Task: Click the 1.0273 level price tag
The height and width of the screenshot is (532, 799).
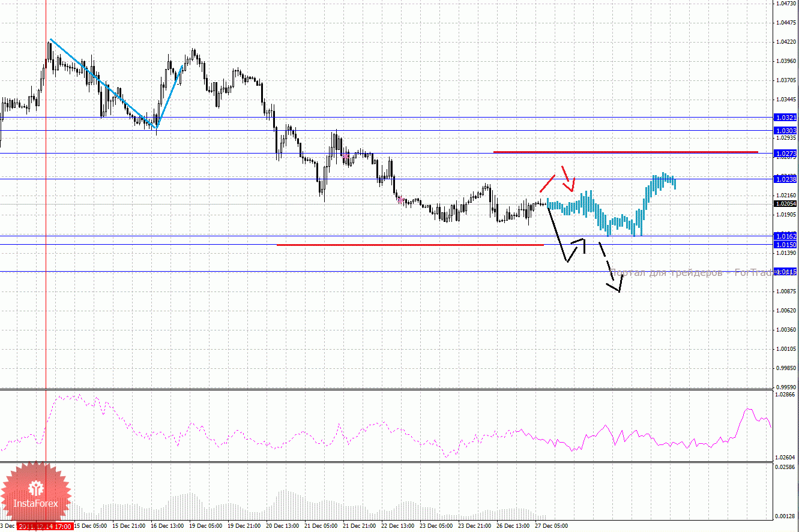Action: click(786, 154)
